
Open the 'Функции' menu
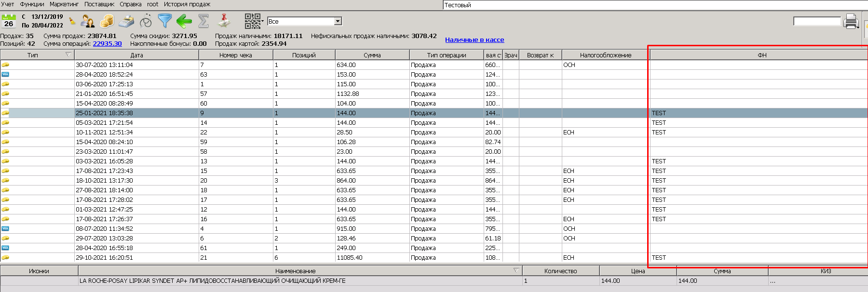32,4
